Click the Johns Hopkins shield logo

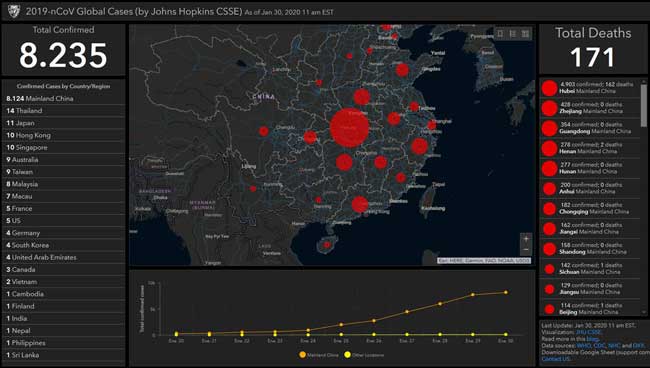[x=14, y=11]
